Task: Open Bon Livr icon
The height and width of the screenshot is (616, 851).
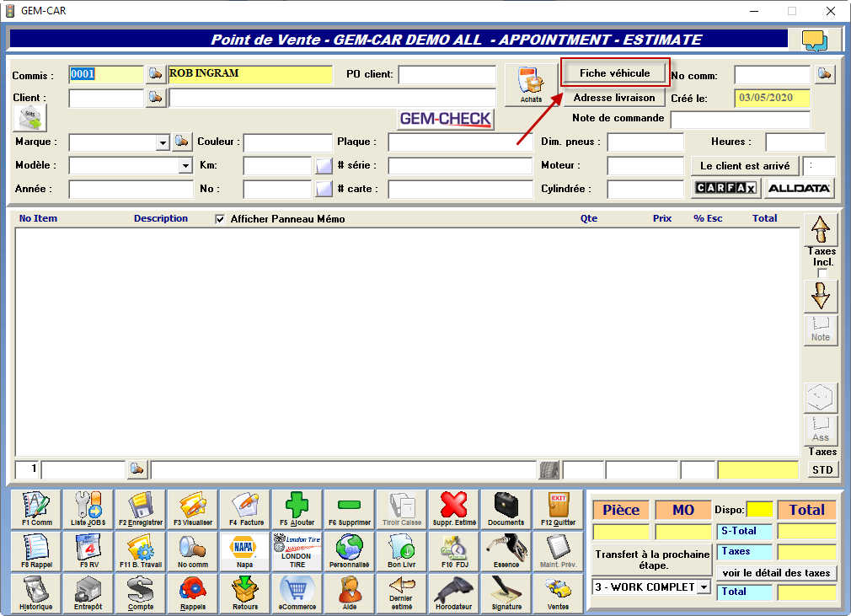Action: point(402,551)
